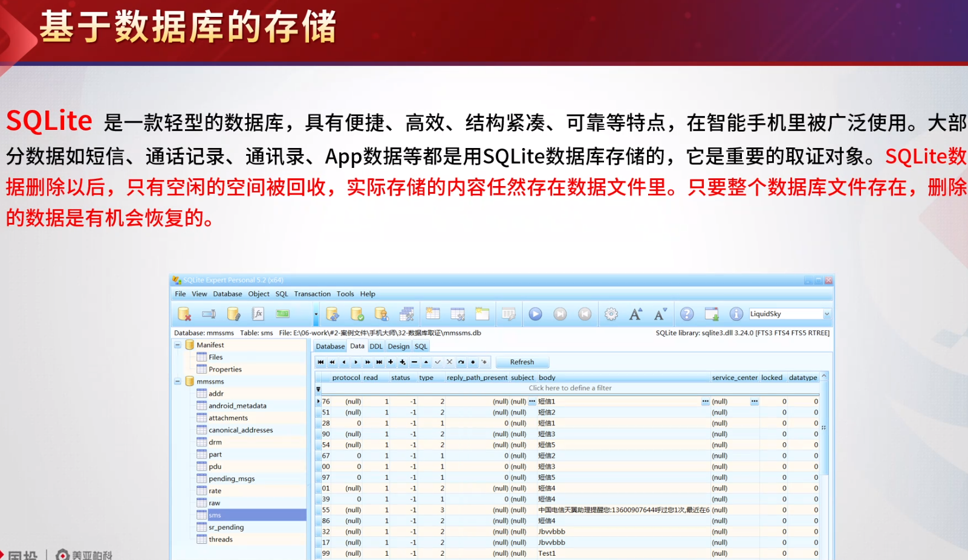The height and width of the screenshot is (560, 968).
Task: Open the SQL menu in menu bar
Action: click(x=282, y=294)
